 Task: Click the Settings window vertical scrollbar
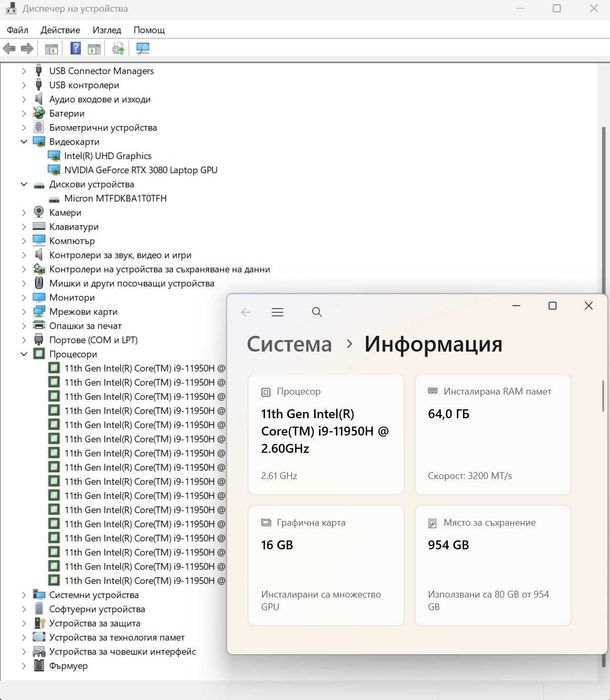pyautogui.click(x=603, y=396)
